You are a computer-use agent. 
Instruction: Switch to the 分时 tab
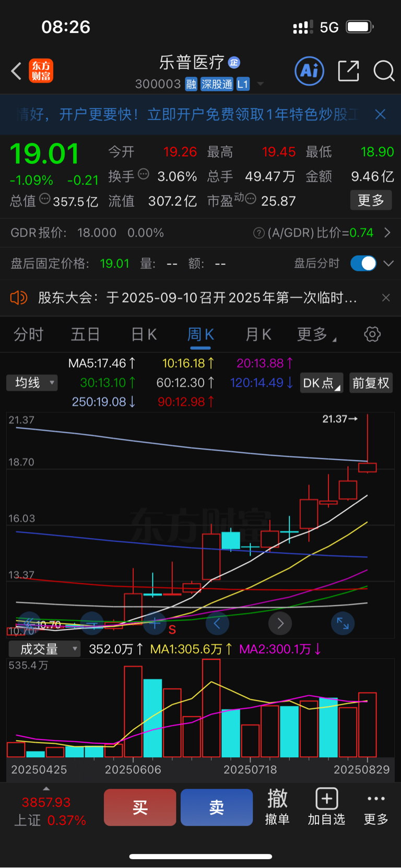pyautogui.click(x=28, y=335)
